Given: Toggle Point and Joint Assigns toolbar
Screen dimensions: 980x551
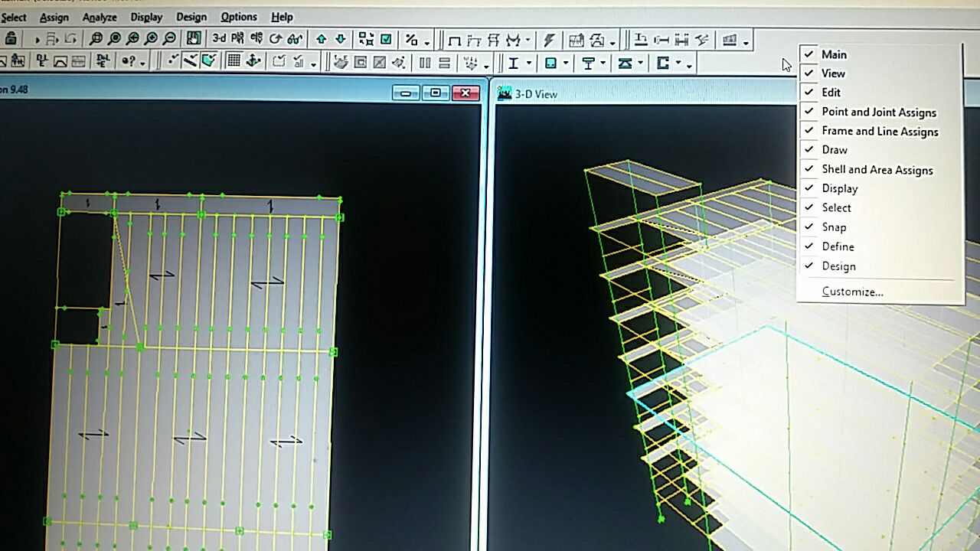Looking at the screenshot, I should pyautogui.click(x=880, y=112).
